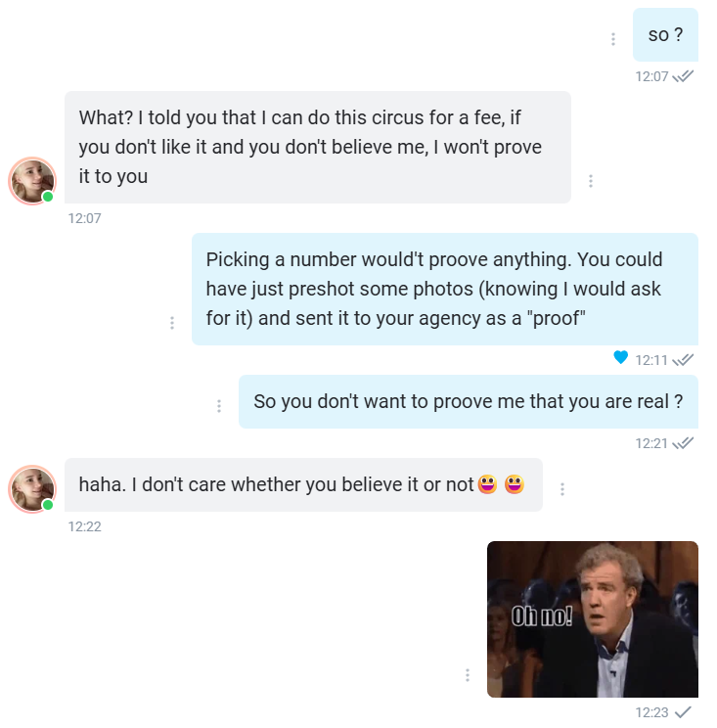This screenshot has height=728, width=717.
Task: Click the 12:22 timestamp under the "haha" message
Action: [85, 526]
